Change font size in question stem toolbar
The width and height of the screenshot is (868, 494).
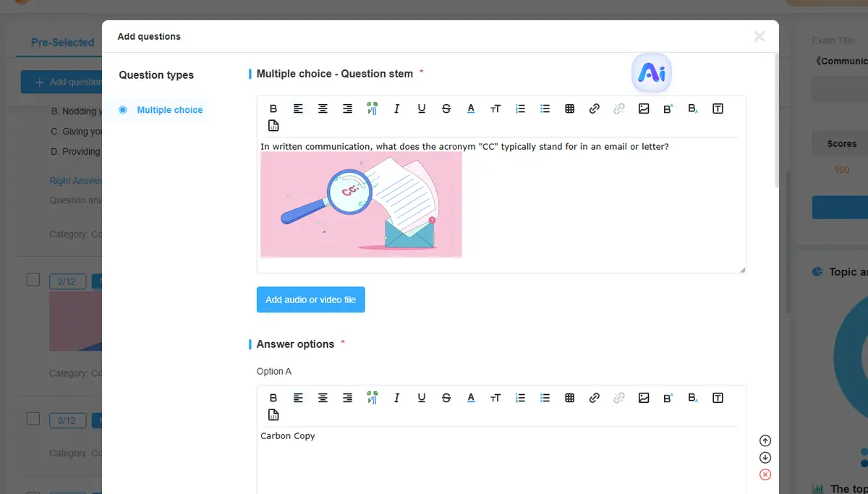coord(495,108)
